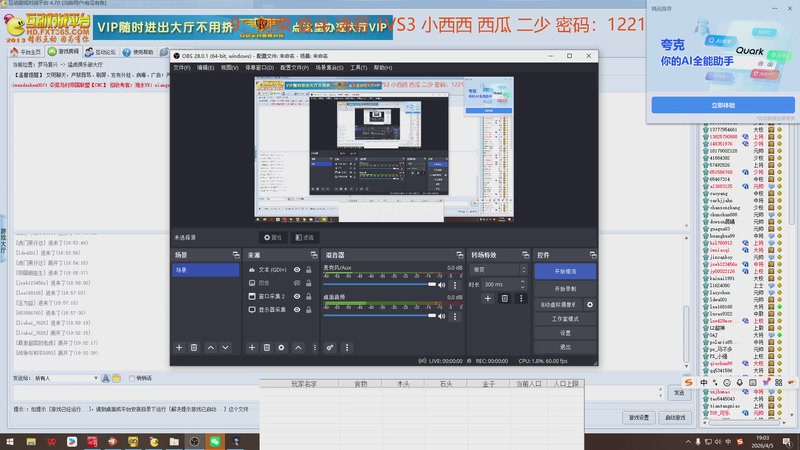800x450 pixels.
Task: Toggle lock on Text (GDI+) source
Action: point(309,269)
